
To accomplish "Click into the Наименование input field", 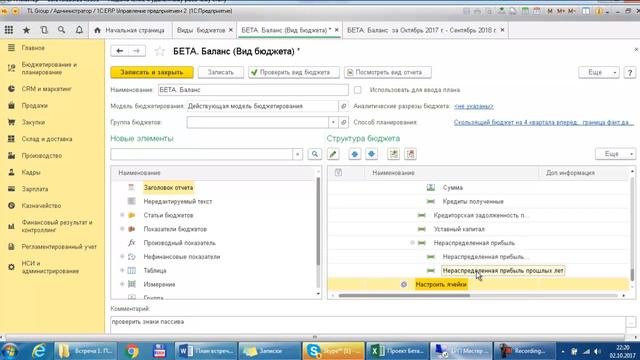I will point(253,90).
